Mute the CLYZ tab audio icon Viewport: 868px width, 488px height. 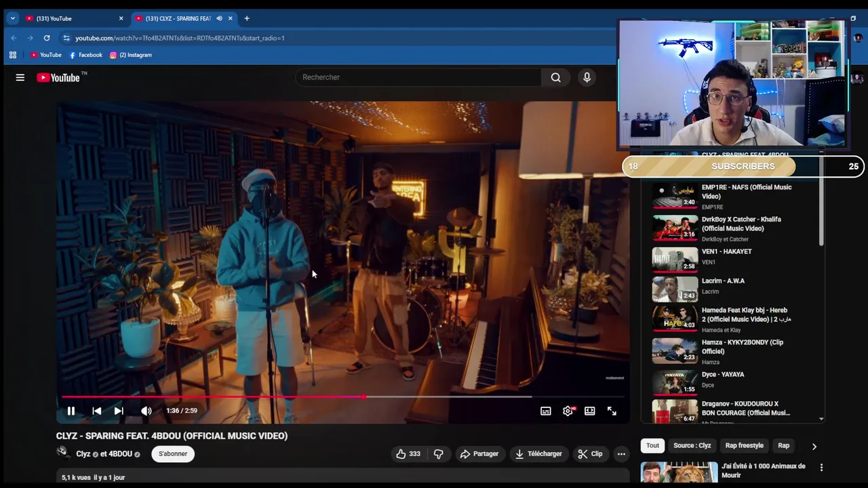coord(219,18)
